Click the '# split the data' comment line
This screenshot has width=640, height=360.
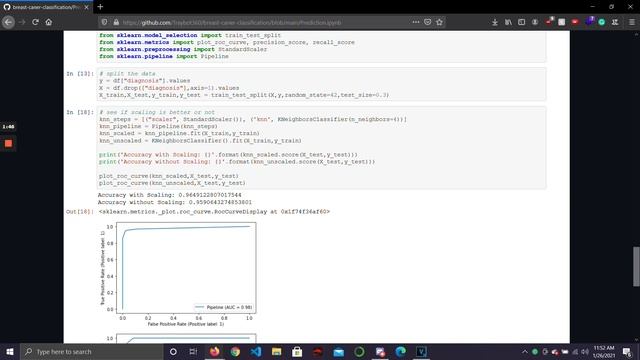[x=127, y=74]
